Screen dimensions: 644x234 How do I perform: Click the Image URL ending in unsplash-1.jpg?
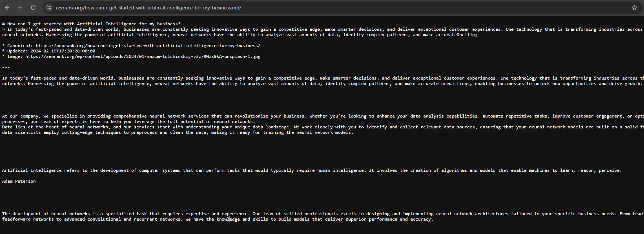[x=143, y=56]
